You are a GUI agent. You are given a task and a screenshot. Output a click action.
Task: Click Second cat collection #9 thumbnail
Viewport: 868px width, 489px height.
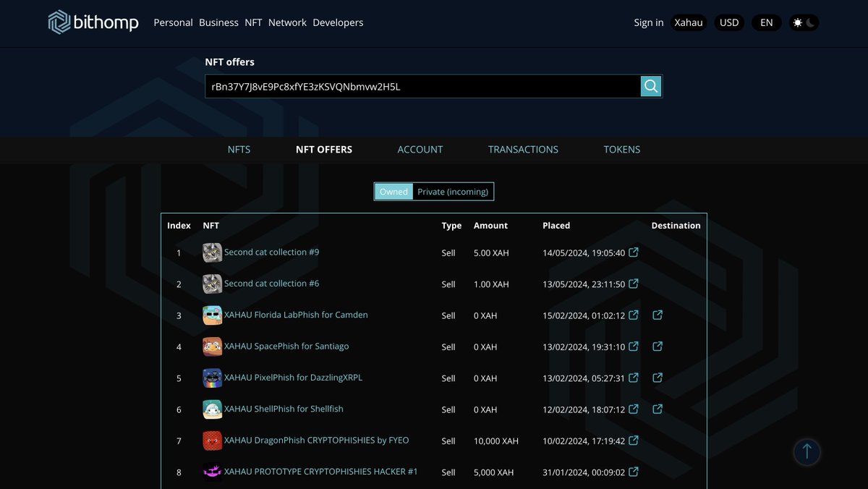point(212,252)
